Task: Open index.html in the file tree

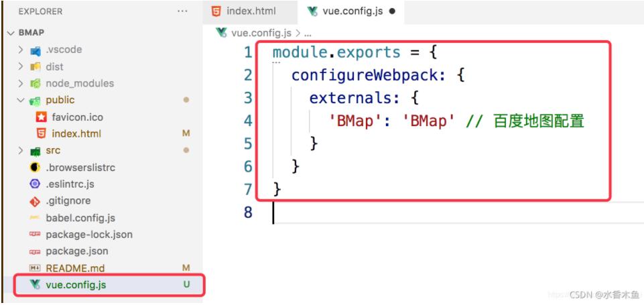Action: [x=76, y=134]
